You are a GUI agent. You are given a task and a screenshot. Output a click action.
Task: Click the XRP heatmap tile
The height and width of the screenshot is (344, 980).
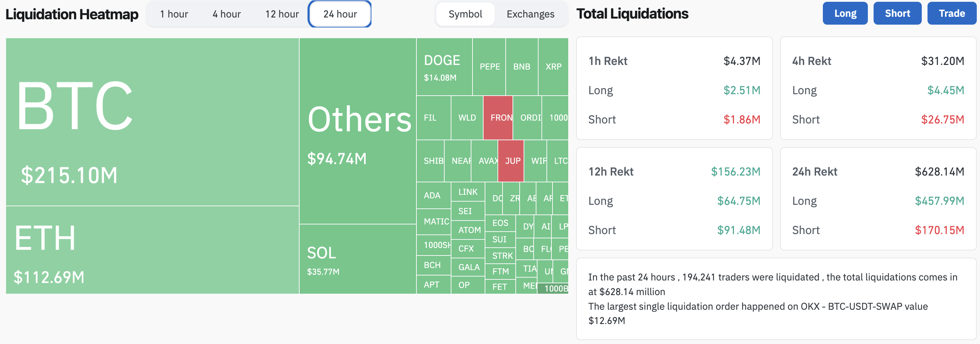553,67
